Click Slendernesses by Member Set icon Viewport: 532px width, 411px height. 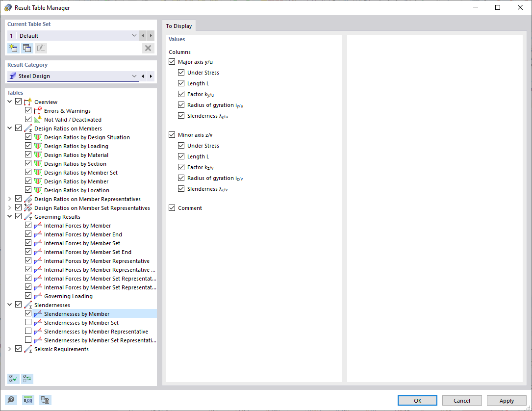[x=38, y=322]
